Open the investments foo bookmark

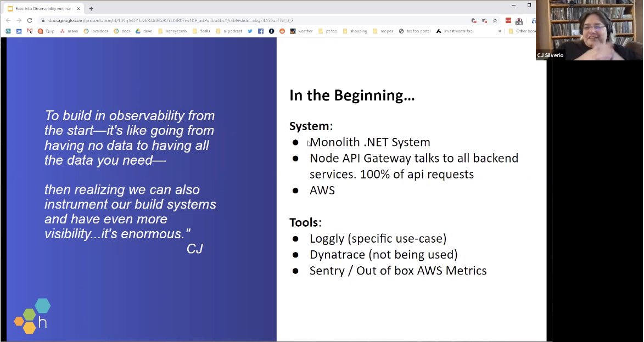(455, 31)
